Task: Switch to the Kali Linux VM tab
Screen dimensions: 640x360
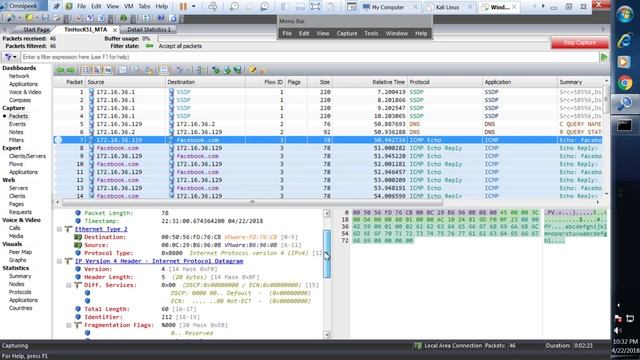Action: click(x=447, y=7)
